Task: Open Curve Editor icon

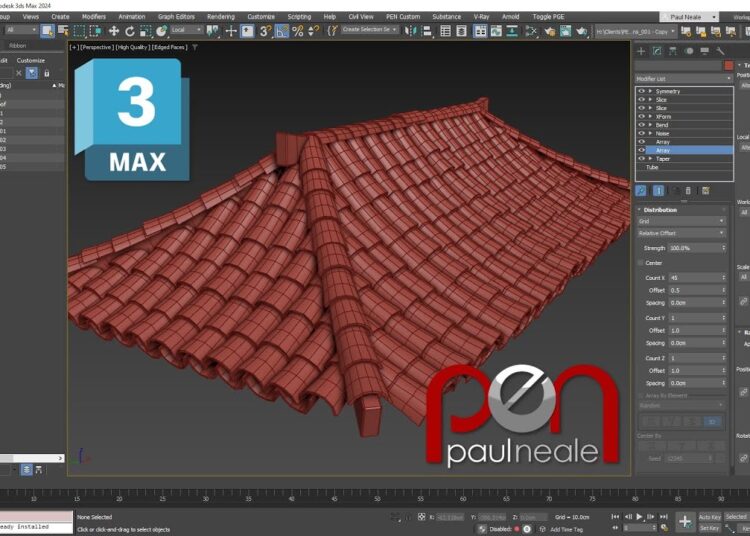Action: [x=496, y=31]
